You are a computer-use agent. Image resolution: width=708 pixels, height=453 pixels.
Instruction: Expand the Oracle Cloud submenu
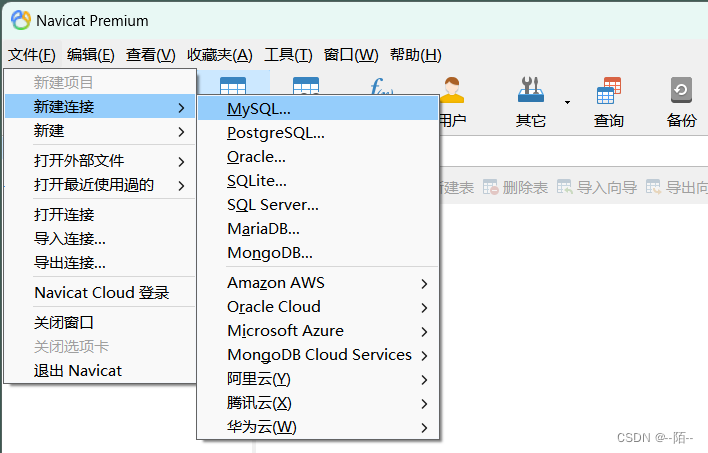pyautogui.click(x=318, y=307)
